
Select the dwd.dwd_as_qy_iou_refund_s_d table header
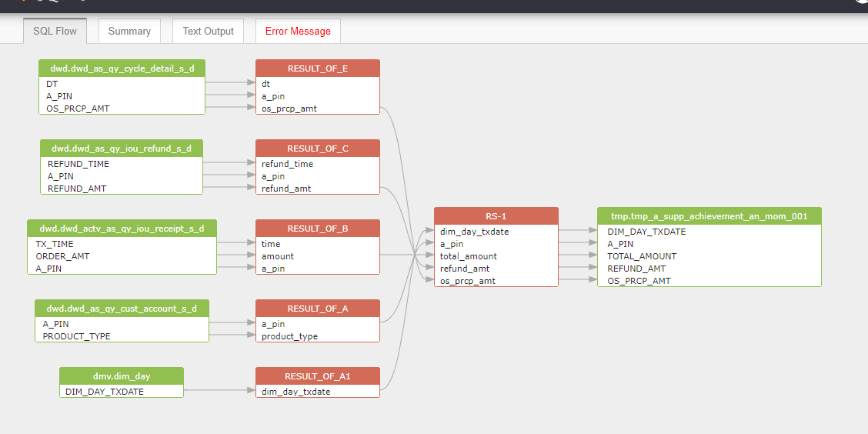[x=122, y=149]
